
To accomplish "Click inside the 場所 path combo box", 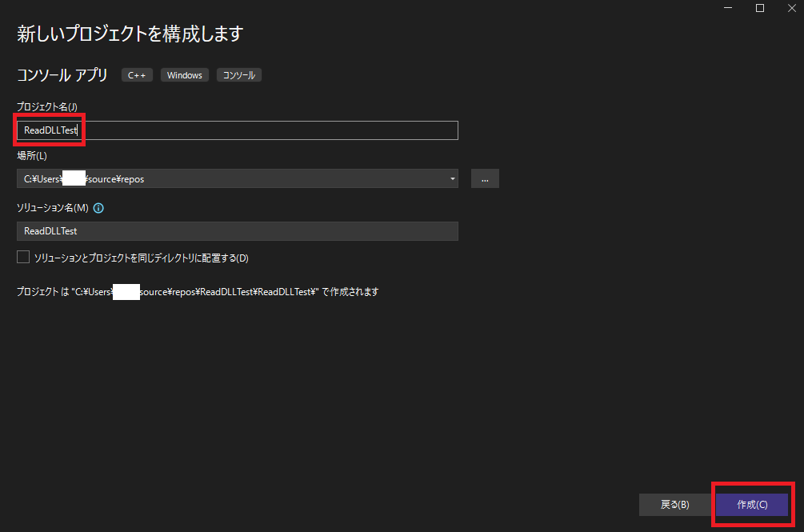I will (x=232, y=178).
